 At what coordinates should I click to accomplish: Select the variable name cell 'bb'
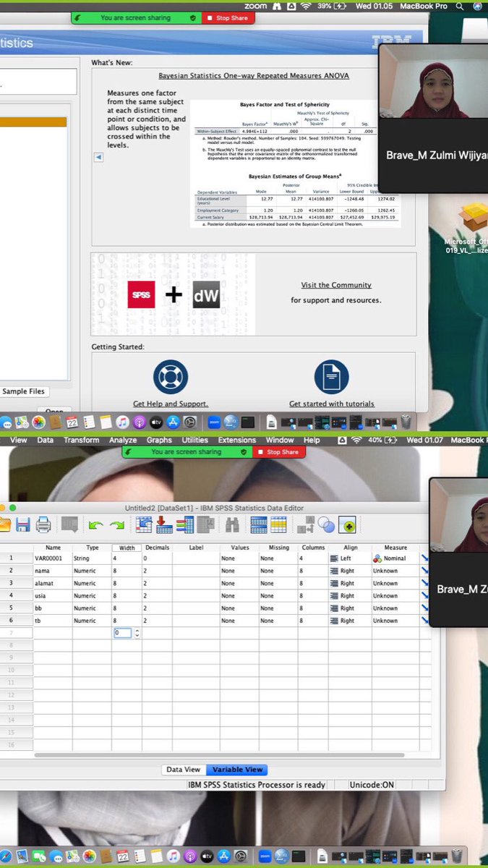pos(53,608)
